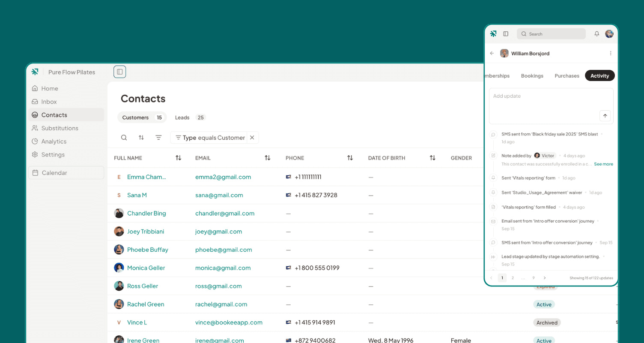Image resolution: width=644 pixels, height=343 pixels.
Task: Sort by Date of Birth column arrows
Action: pyautogui.click(x=432, y=158)
